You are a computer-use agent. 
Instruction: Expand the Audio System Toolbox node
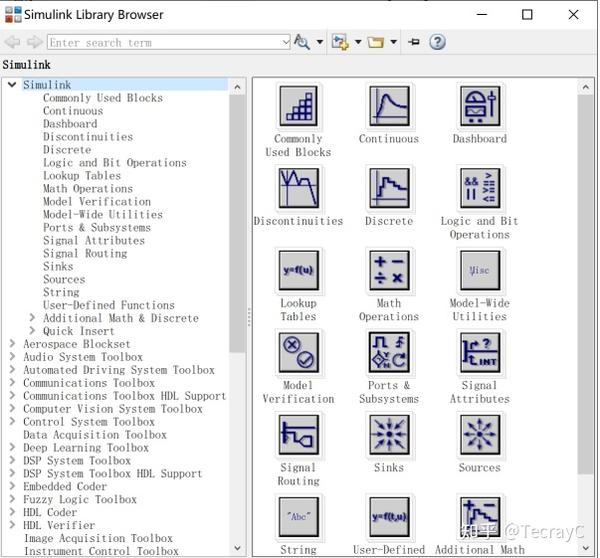click(x=12, y=356)
